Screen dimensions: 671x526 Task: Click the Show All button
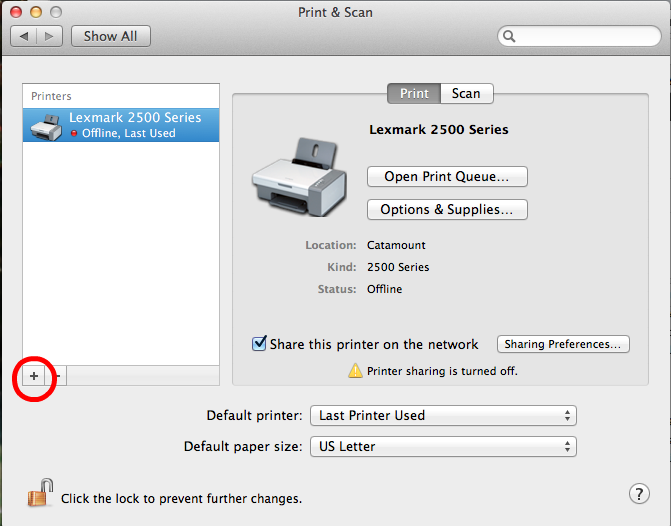coord(111,36)
